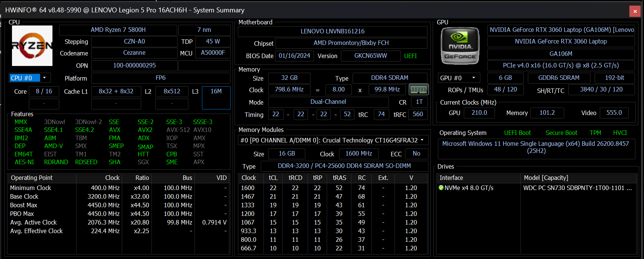
Task: Click the 210.0 GPU clock field
Action: (479, 113)
